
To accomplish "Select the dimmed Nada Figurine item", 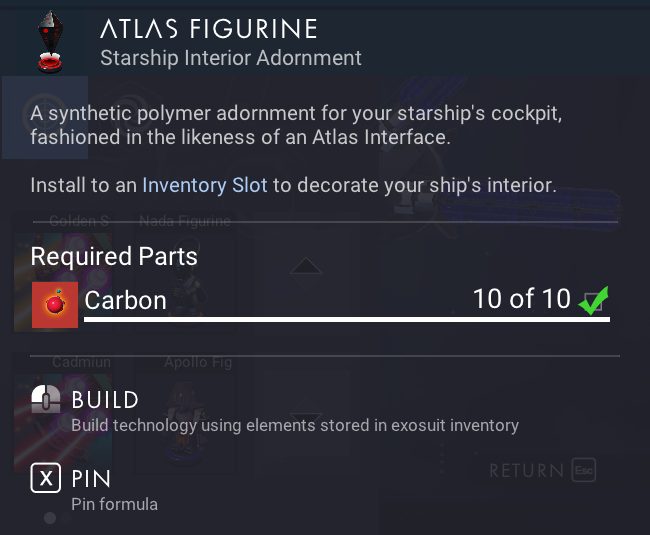I will pos(185,270).
